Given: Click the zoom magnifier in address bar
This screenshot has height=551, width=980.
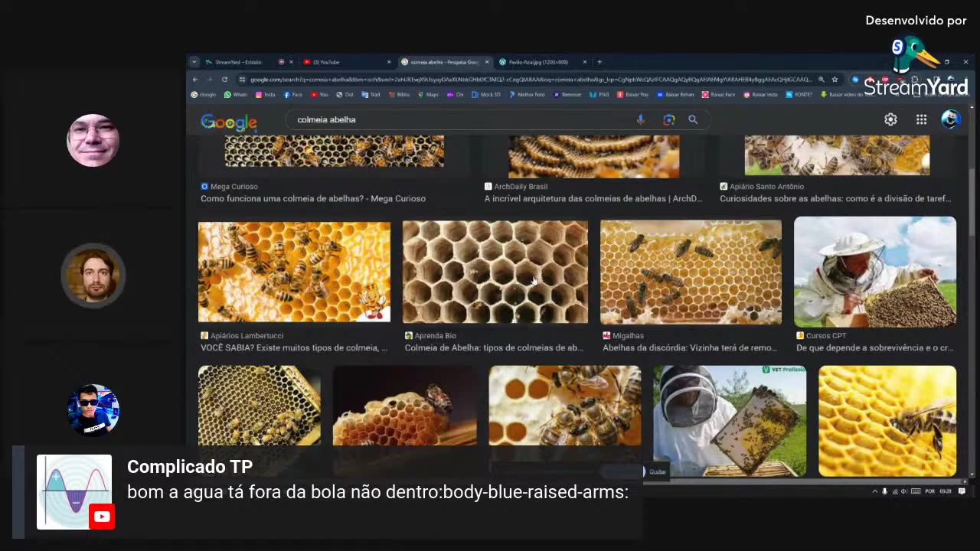Looking at the screenshot, I should [822, 80].
